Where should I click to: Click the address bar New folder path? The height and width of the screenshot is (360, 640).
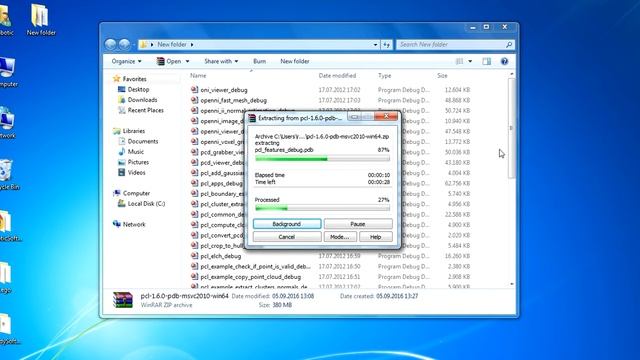coord(172,44)
